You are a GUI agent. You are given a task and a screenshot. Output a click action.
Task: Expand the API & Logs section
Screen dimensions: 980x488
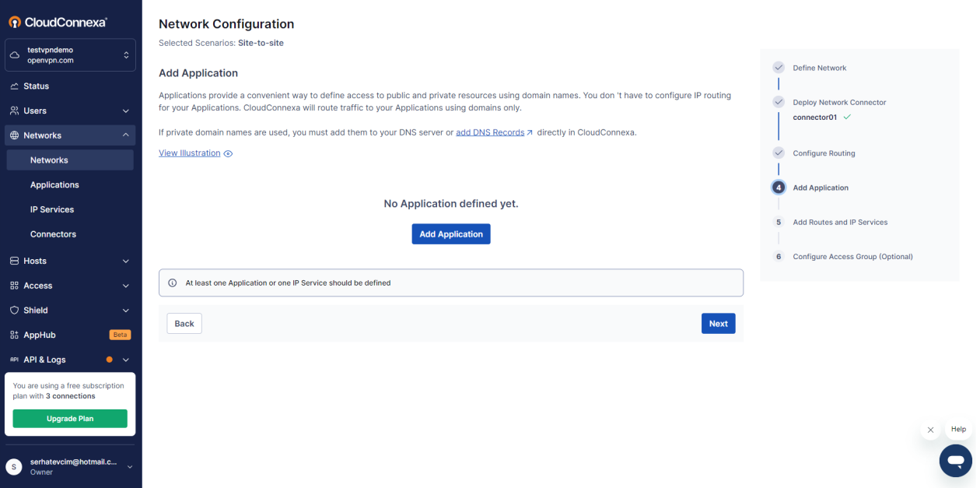tap(126, 360)
